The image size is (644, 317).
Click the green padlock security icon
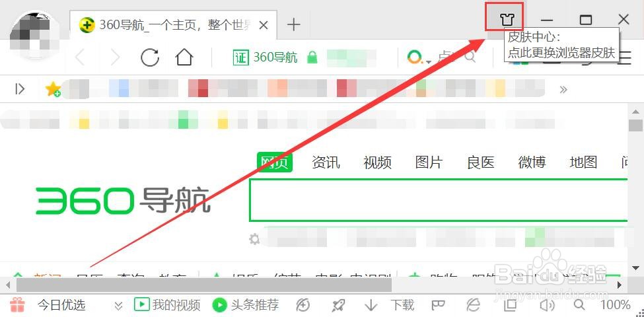coord(312,57)
